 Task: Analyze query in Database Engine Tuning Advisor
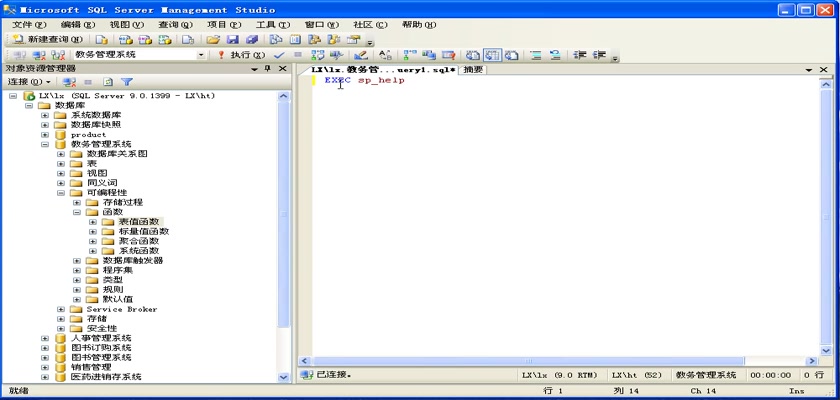336,55
